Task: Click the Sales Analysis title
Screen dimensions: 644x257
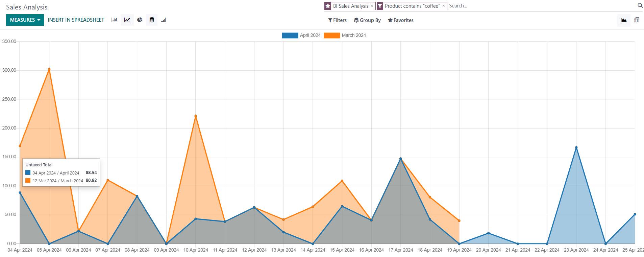Action: tap(27, 7)
